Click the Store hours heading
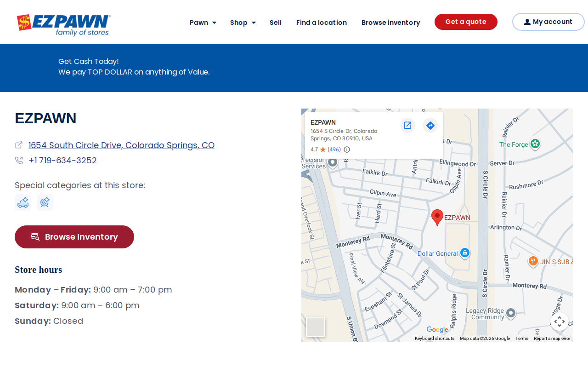 click(x=39, y=270)
